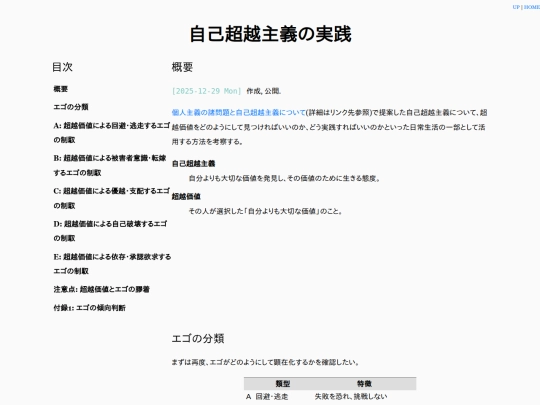Click the date stamp [2025-12-29 Mon]
The image size is (540, 405).
coord(207,91)
